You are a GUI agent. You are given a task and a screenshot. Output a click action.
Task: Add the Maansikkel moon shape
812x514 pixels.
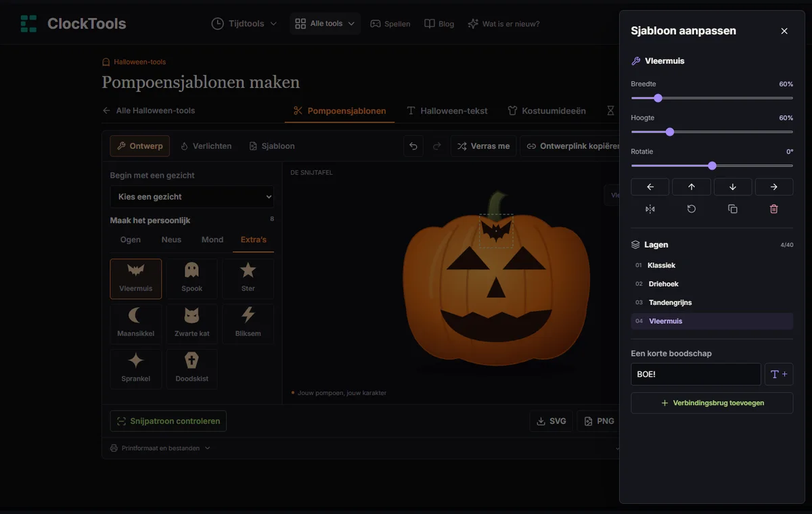point(136,324)
